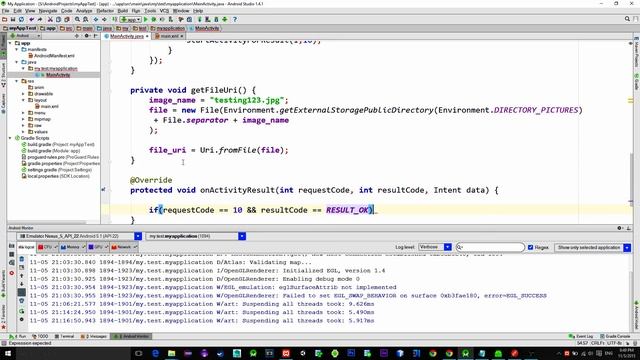Viewport: 640px width, 360px height.
Task: Close the MainActivity.java editor tab
Action: click(147, 36)
